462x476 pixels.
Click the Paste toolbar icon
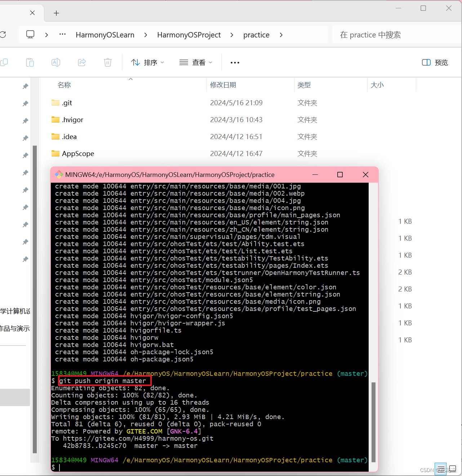(x=30, y=62)
